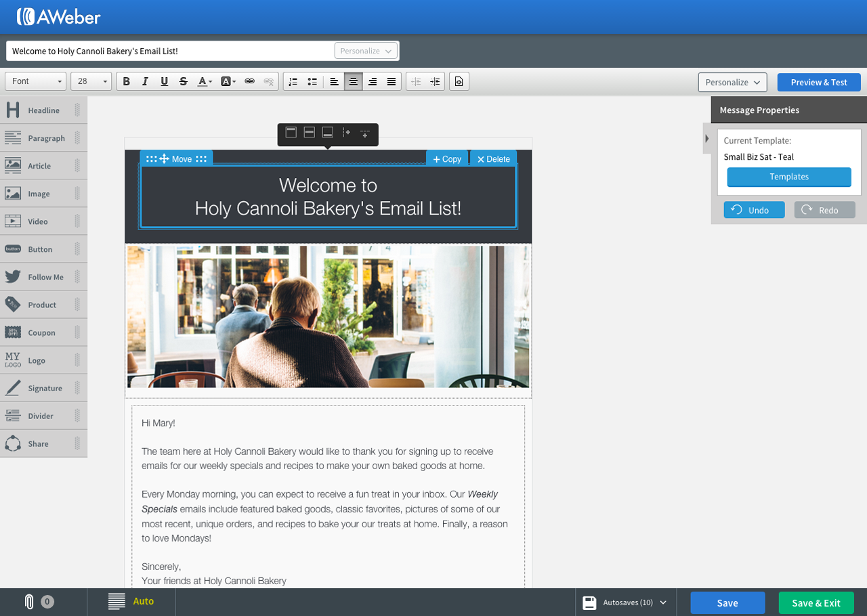Click the Welcome headline text
The image size is (867, 616).
328,196
